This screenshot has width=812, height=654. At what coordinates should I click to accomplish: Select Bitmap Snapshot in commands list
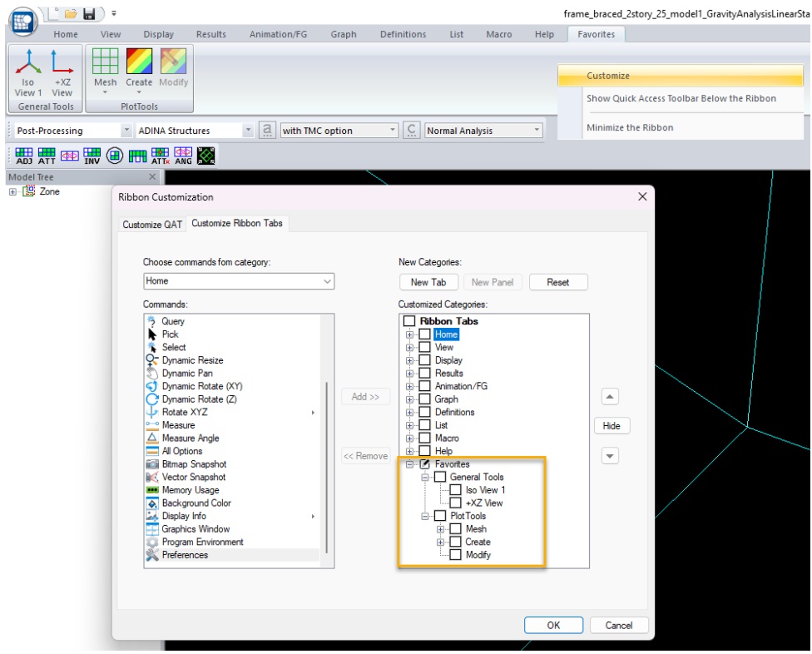click(194, 464)
